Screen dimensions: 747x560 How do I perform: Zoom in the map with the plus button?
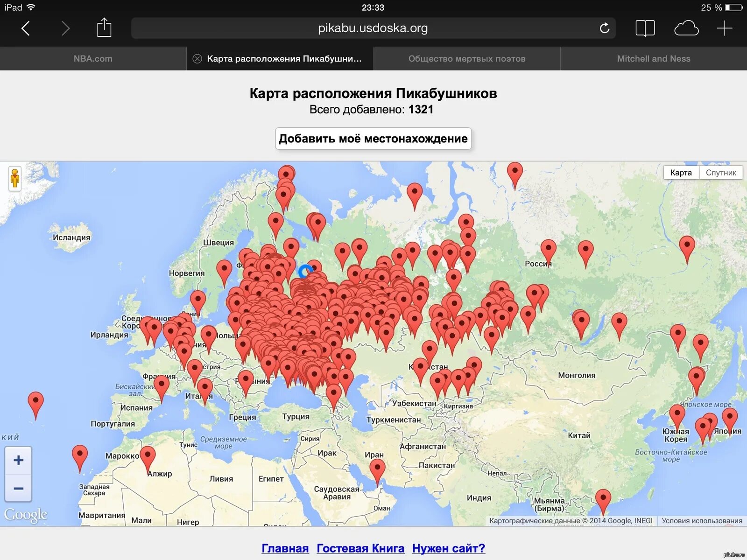(x=18, y=460)
